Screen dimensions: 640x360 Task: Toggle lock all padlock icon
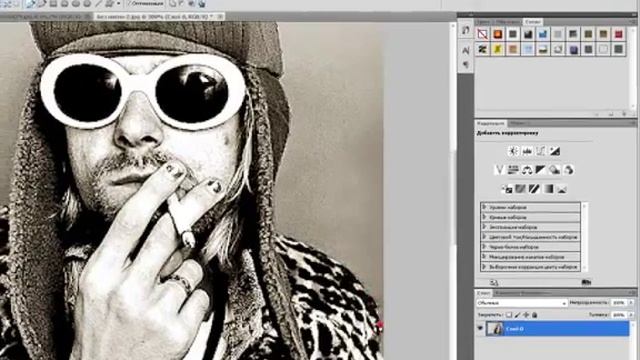click(x=535, y=315)
